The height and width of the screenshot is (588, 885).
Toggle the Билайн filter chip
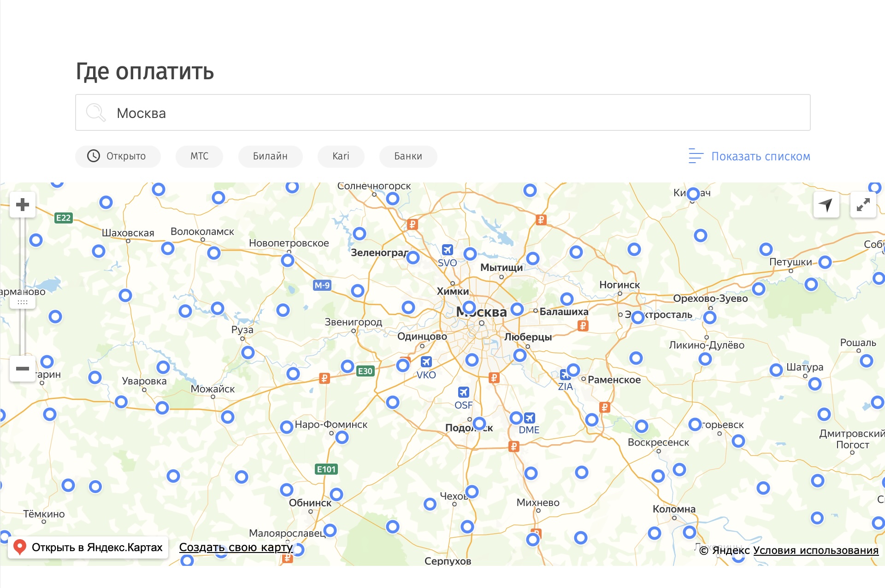pos(270,156)
